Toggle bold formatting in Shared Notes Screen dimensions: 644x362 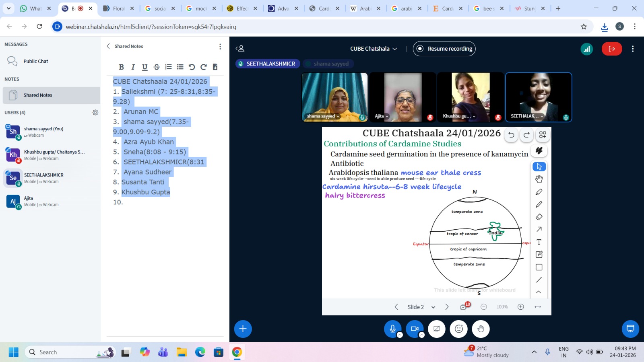click(x=121, y=67)
